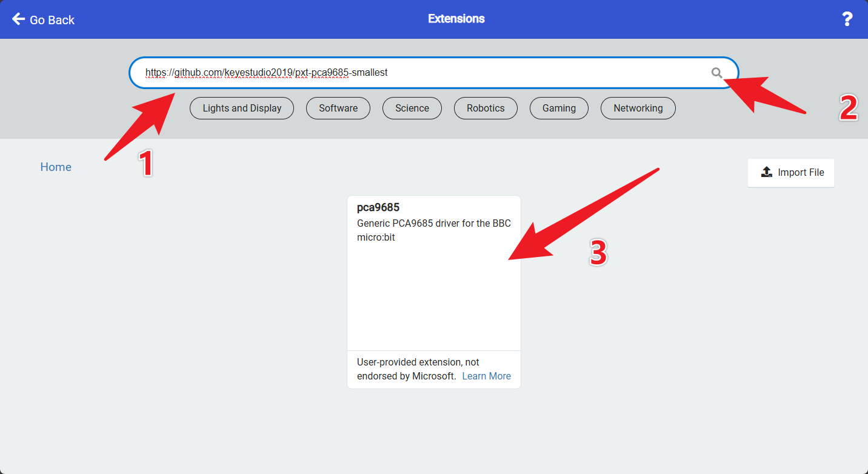This screenshot has height=474, width=868.
Task: Click the Home breadcrumb link
Action: 56,167
